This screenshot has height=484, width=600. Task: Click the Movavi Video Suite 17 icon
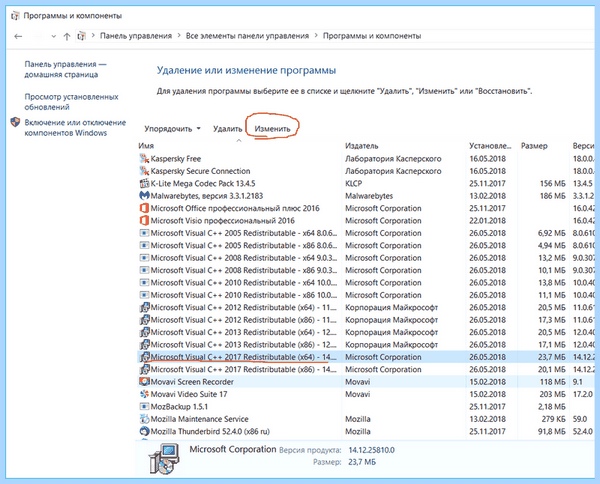144,394
